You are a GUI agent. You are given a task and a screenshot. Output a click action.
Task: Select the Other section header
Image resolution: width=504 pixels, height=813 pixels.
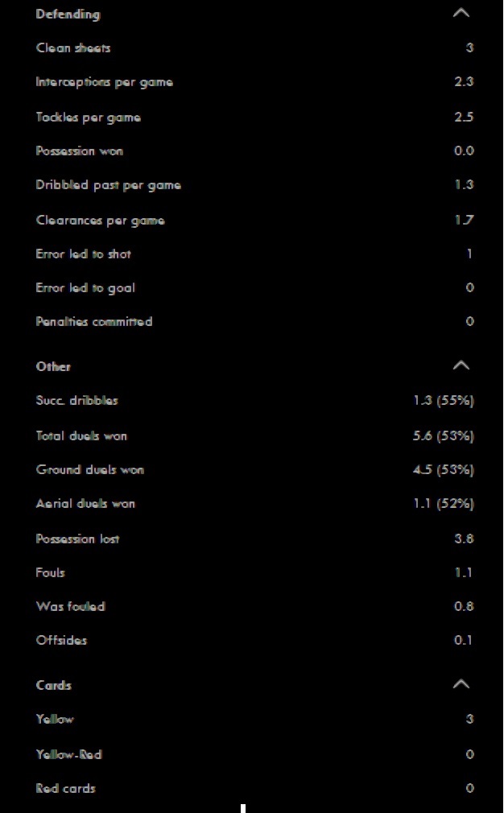(53, 366)
